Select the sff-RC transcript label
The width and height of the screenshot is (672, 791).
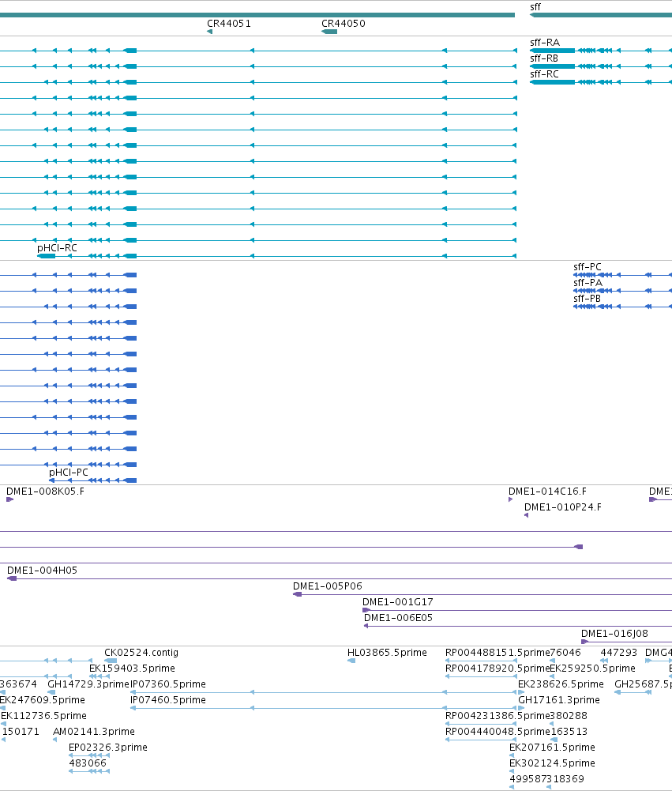pos(544,74)
